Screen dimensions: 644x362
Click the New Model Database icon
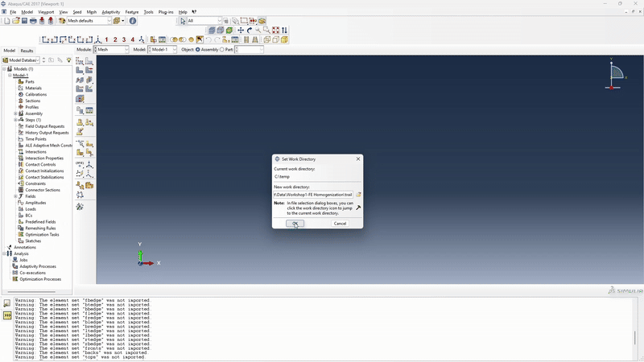pyautogui.click(x=7, y=21)
